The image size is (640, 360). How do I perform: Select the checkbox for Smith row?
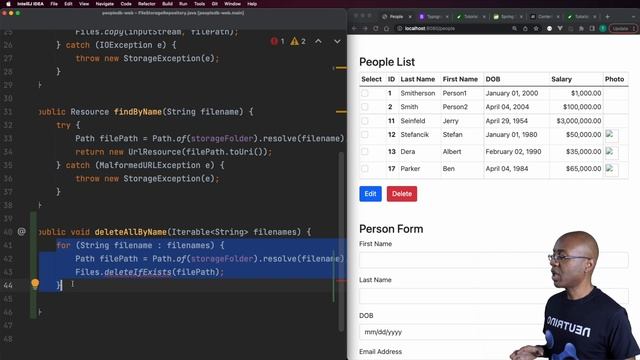[364, 107]
